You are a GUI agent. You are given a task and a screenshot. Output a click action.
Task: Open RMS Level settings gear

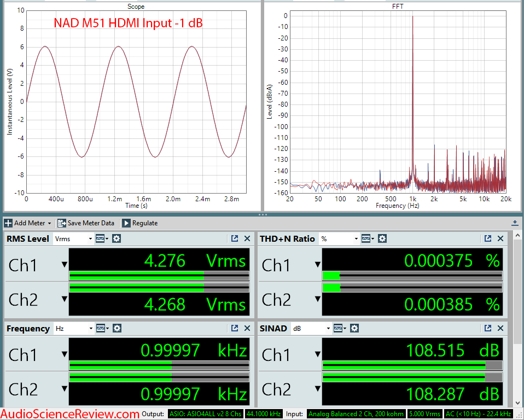click(x=117, y=238)
